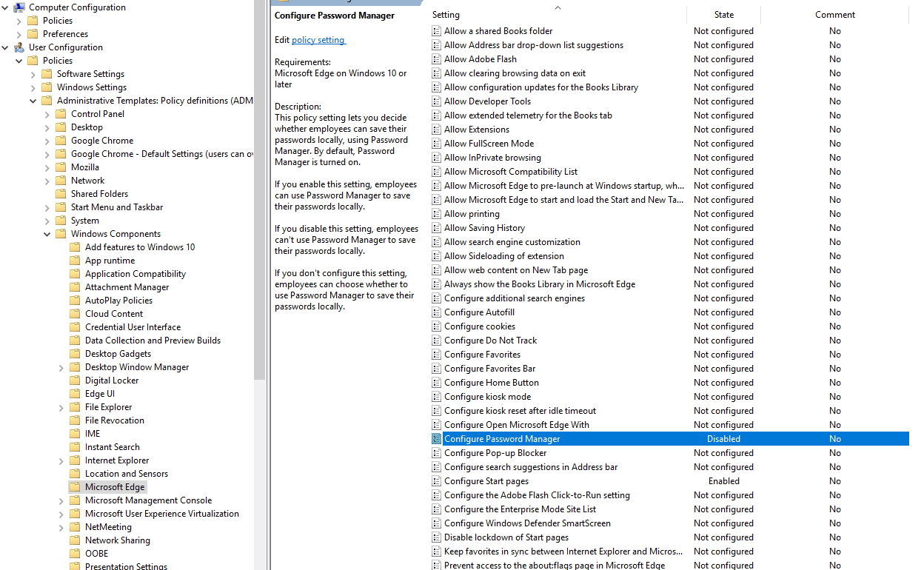Click policy icon for Configure Autofill

[x=436, y=312]
